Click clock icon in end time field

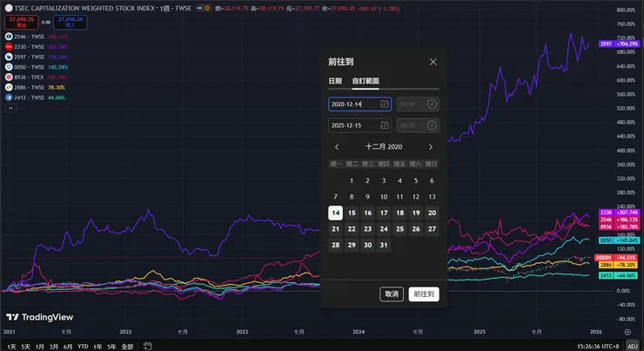pos(432,125)
